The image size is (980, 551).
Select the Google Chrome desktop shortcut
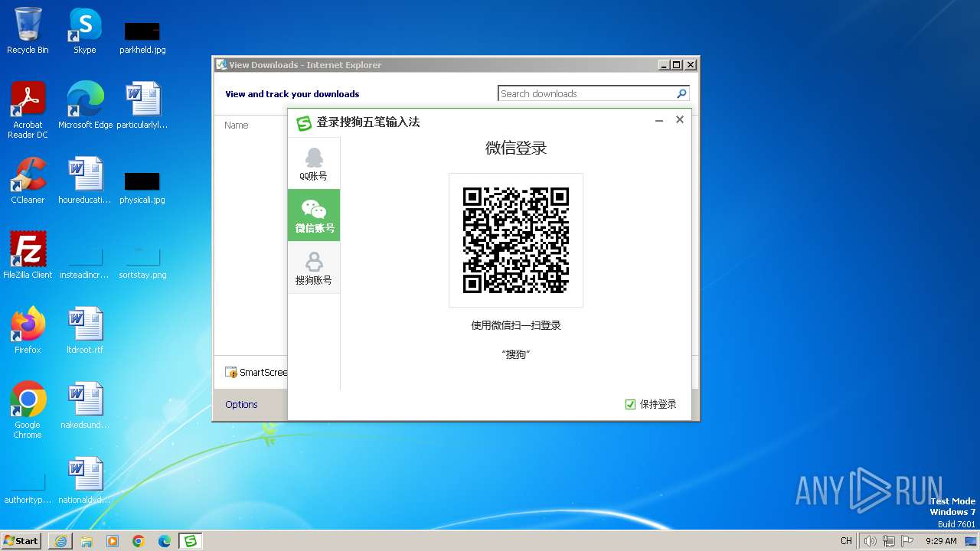tap(28, 410)
